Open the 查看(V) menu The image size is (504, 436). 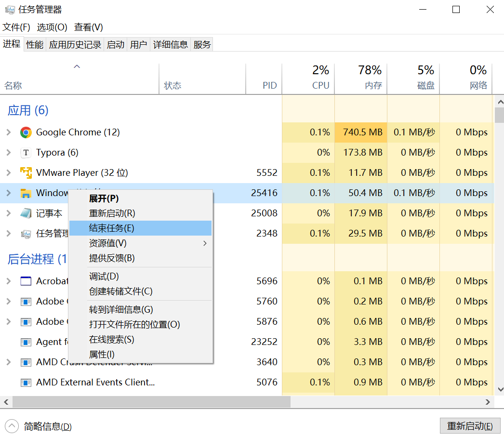pyautogui.click(x=88, y=27)
